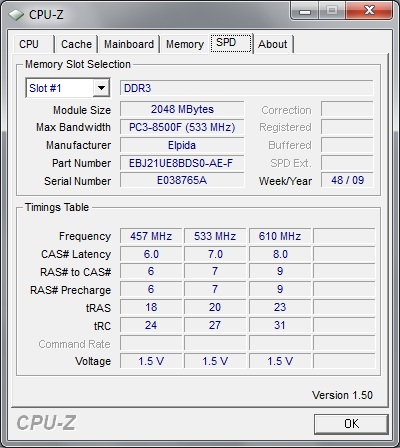
Task: Click the empty Registered field
Action: click(347, 127)
